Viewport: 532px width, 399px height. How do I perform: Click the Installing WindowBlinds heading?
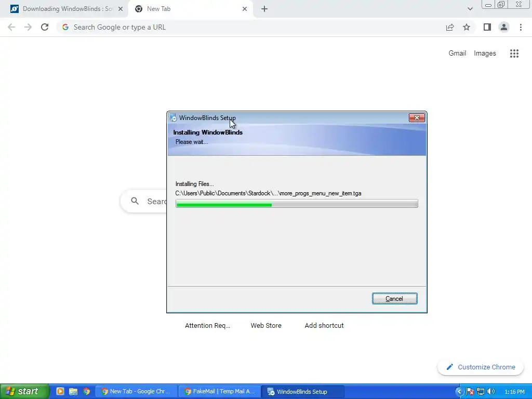pos(208,132)
